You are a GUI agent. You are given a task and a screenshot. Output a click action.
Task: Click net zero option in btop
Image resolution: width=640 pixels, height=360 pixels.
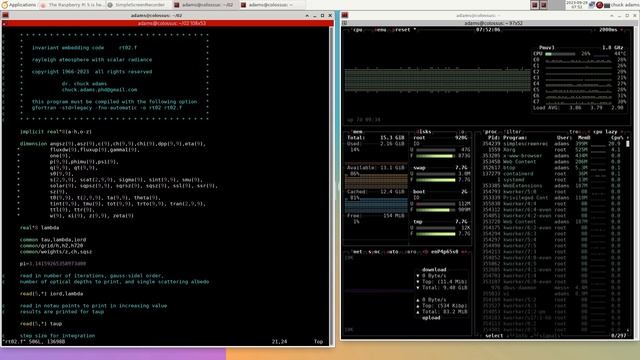(410, 252)
